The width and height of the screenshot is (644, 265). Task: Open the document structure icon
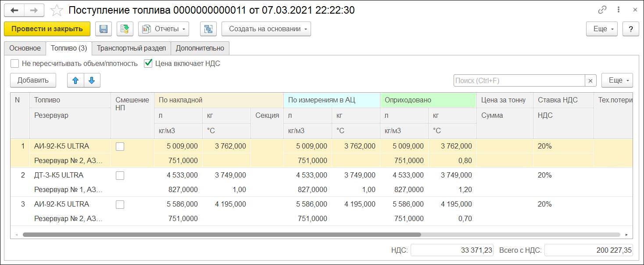point(208,29)
